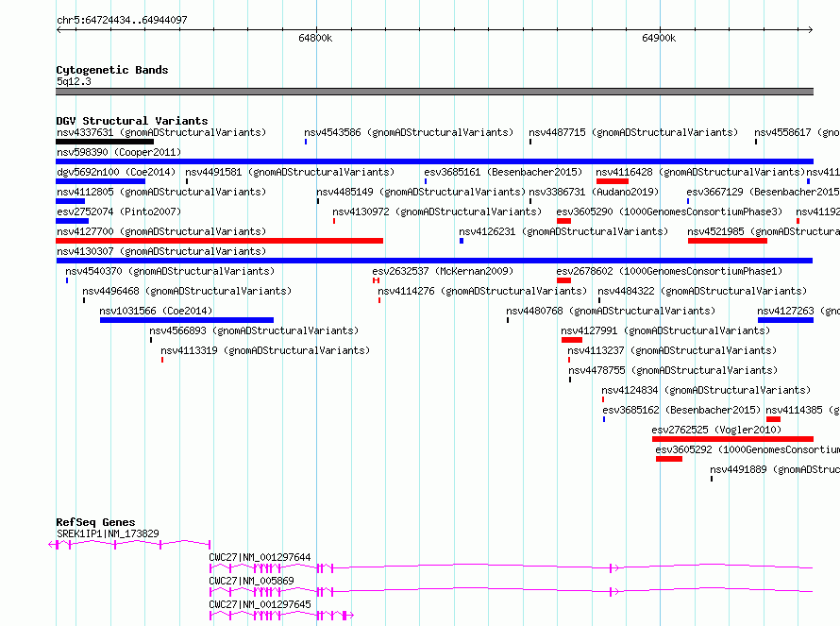Click nsv4127263 variant label
Image resolution: width=840 pixels, height=626 pixels.
point(798,311)
